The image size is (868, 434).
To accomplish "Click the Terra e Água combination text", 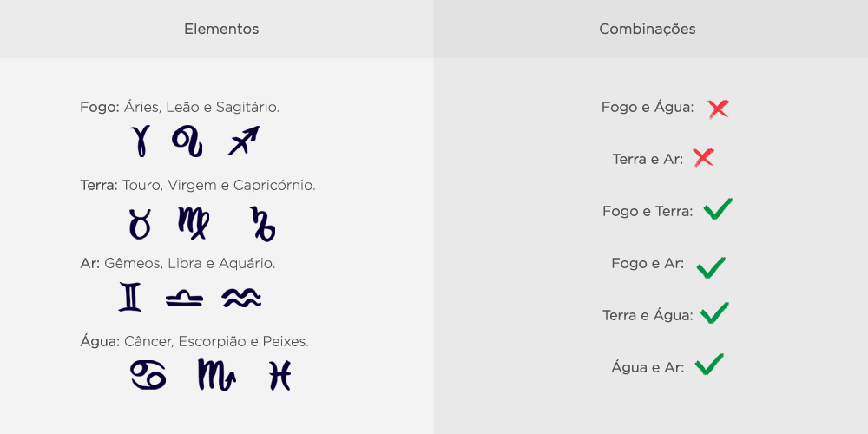I will [x=648, y=315].
